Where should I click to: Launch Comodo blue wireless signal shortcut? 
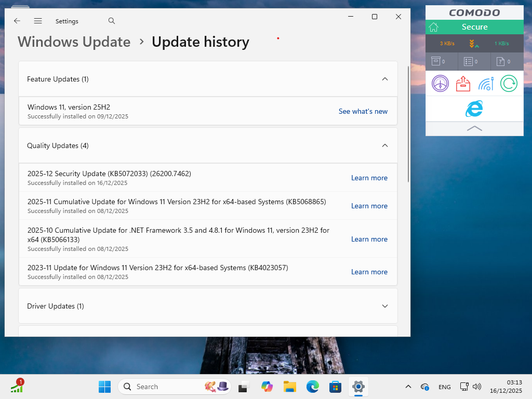pos(486,84)
